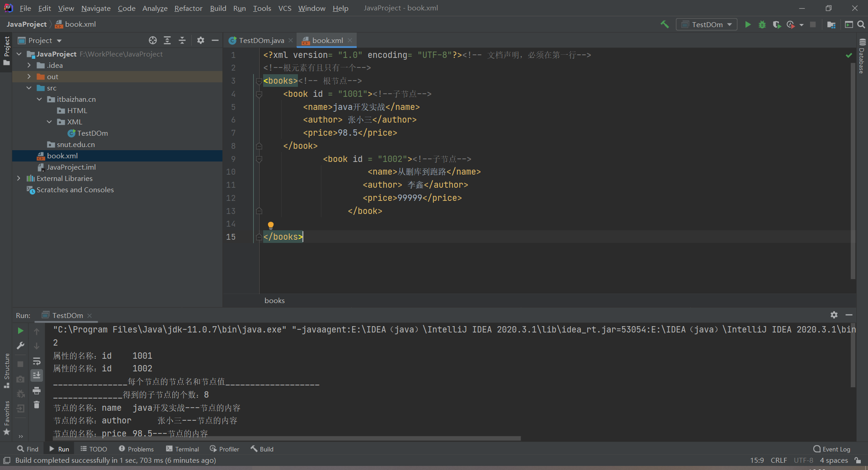
Task: Click Expand All in Project panel
Action: (x=167, y=40)
